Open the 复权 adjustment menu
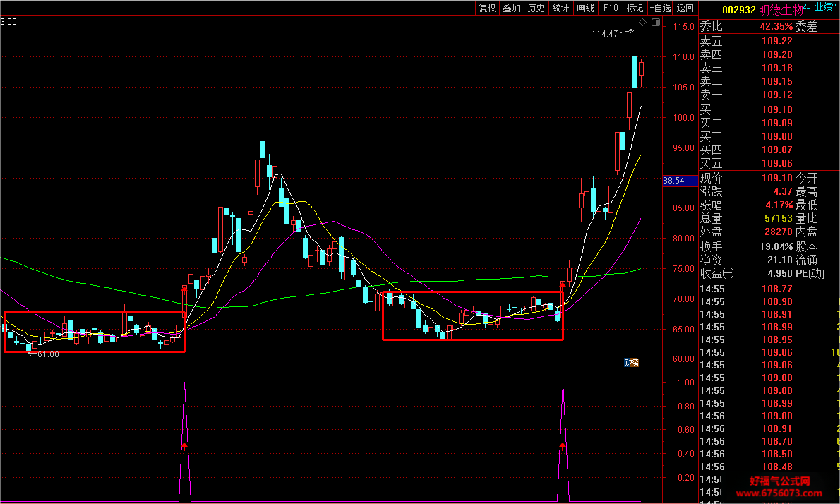 [x=487, y=8]
